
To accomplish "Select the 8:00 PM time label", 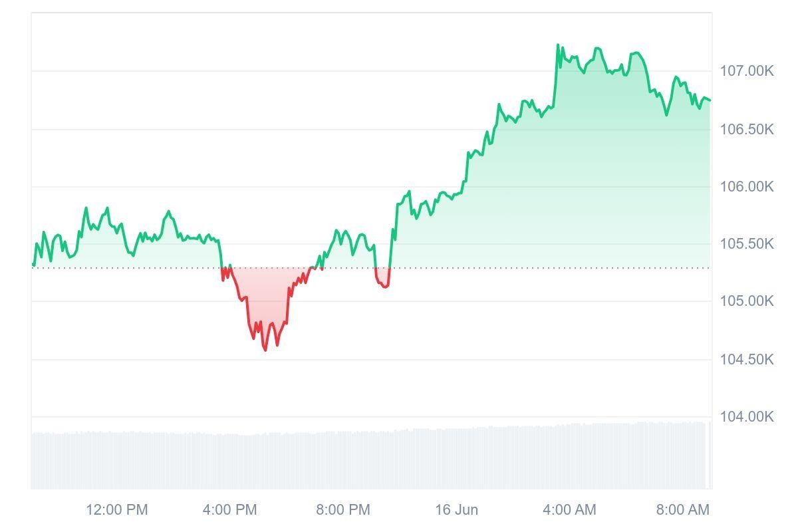I will pyautogui.click(x=343, y=510).
